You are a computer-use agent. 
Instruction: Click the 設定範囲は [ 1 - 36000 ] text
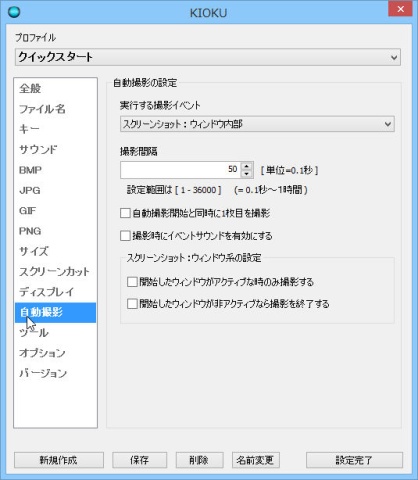(x=174, y=190)
